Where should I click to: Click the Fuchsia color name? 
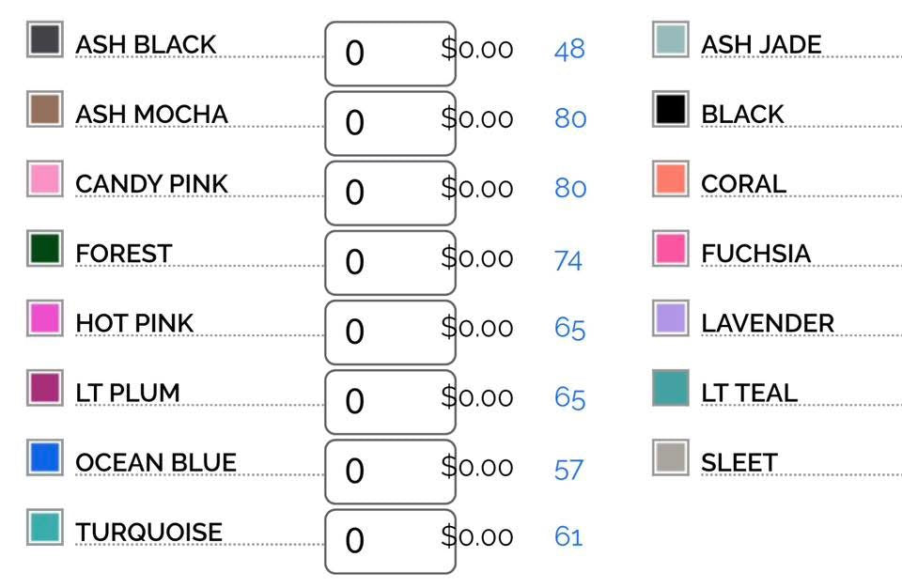tap(755, 254)
